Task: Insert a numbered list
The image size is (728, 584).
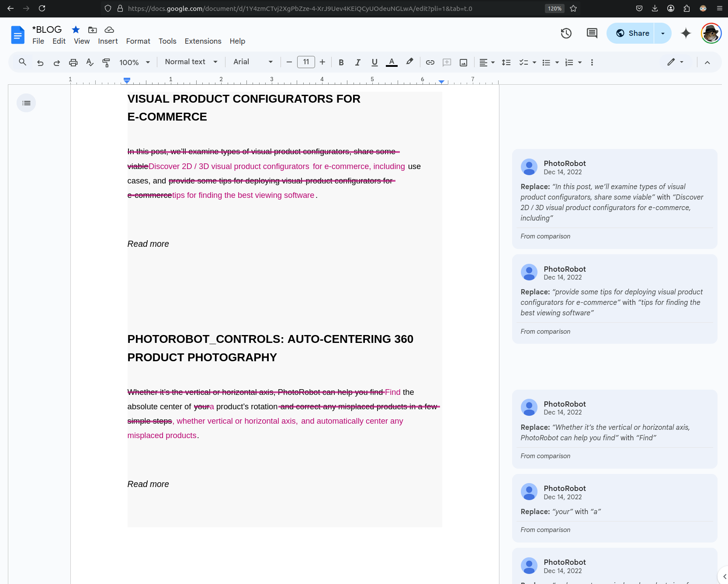Action: click(569, 62)
